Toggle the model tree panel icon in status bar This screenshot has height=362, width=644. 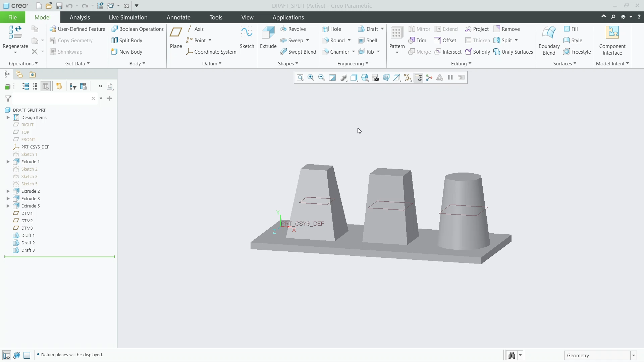click(x=6, y=355)
